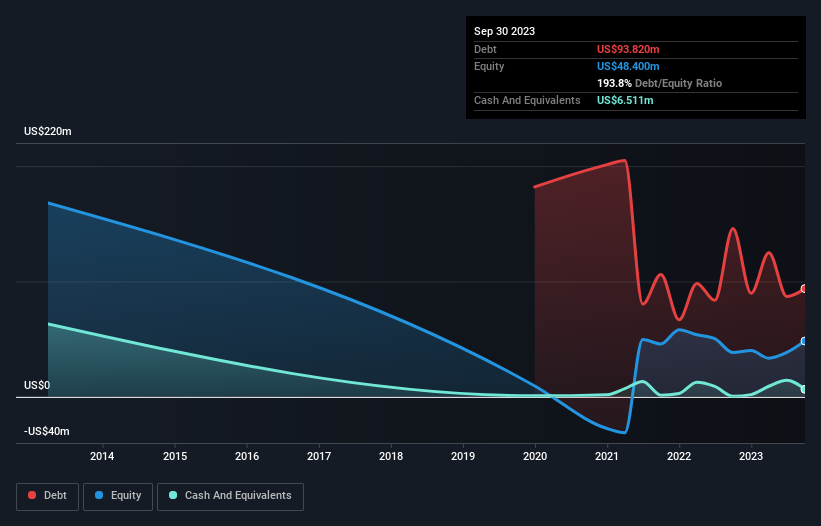The image size is (821, 526).
Task: Click the 2015 x-axis label
Action: pyautogui.click(x=175, y=456)
